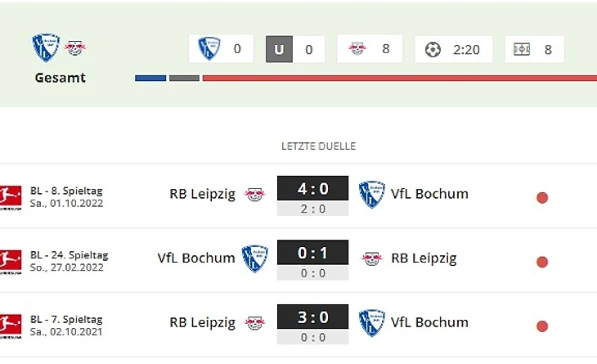
Task: Select the grey U draw badge
Action: tap(279, 49)
